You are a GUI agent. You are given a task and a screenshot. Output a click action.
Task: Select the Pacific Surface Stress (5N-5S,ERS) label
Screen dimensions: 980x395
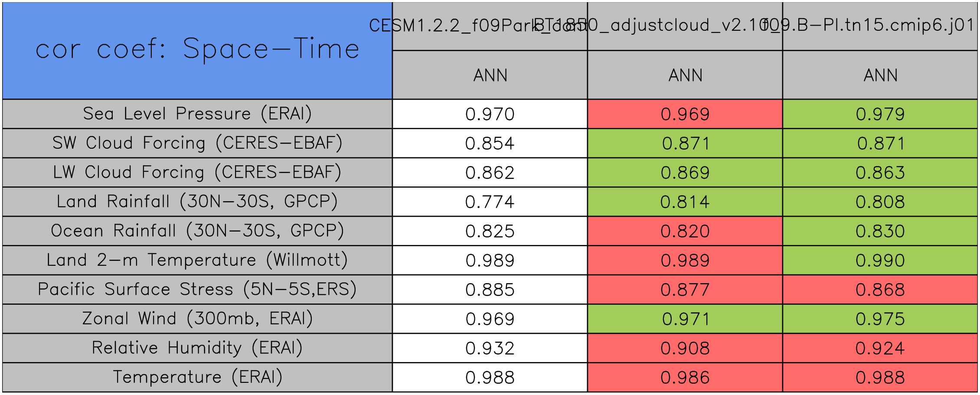pyautogui.click(x=197, y=289)
